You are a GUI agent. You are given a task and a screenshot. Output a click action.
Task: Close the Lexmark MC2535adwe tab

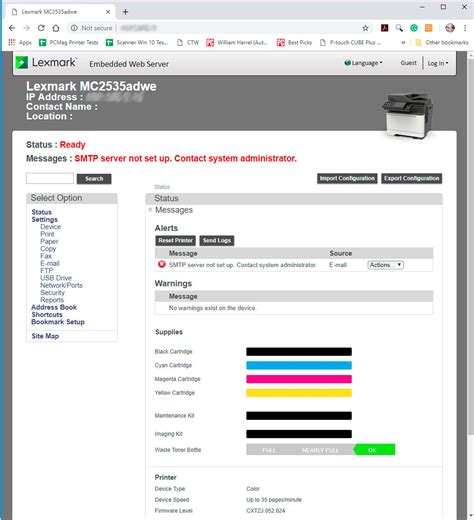[x=108, y=12]
